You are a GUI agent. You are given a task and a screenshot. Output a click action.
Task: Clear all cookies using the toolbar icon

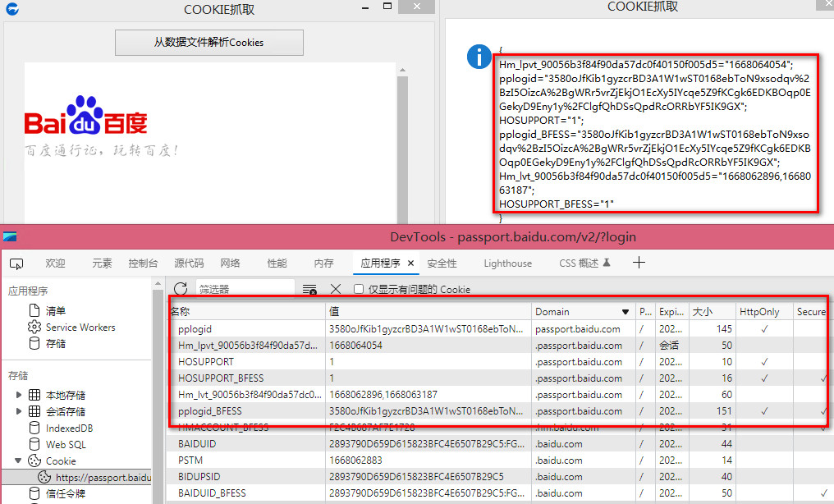pyautogui.click(x=309, y=289)
